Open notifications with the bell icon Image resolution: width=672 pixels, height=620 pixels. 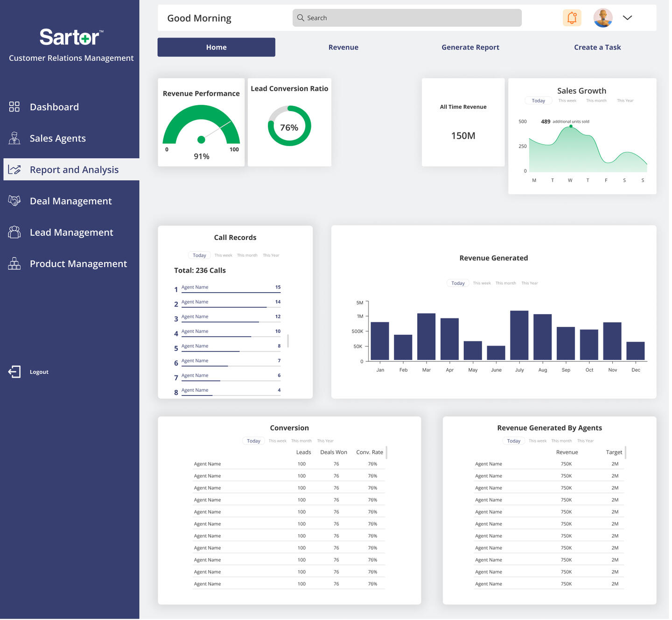(572, 18)
